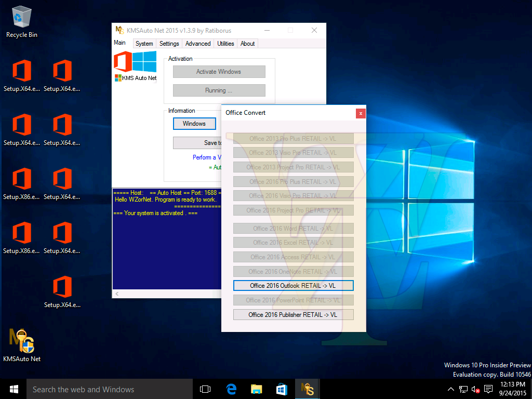Click the 'Hello WZorNet' console line

point(165,199)
